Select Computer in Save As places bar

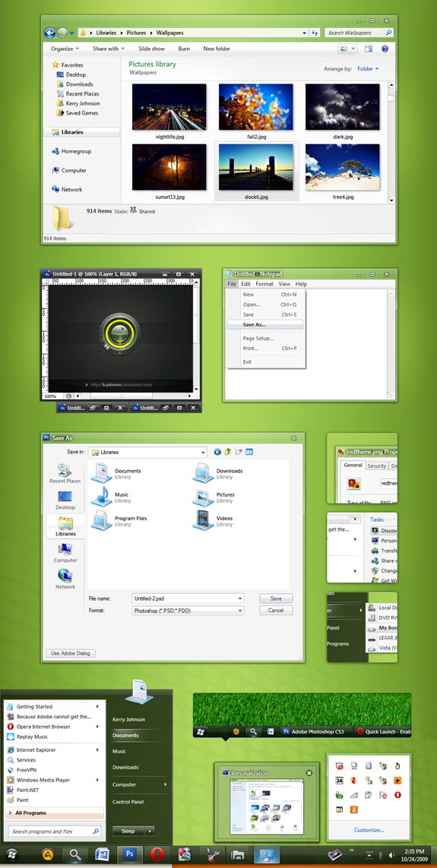[65, 554]
